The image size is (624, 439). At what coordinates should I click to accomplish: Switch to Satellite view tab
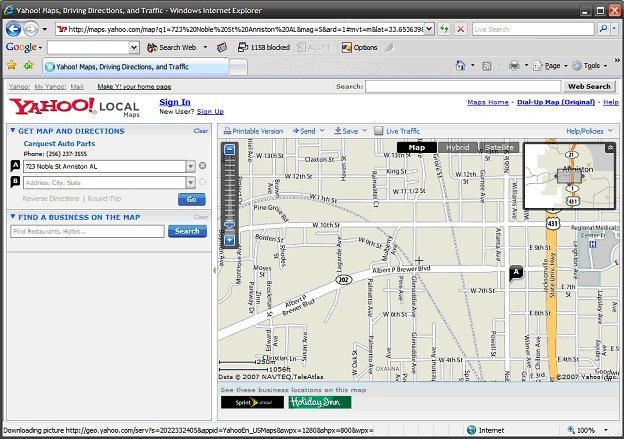[499, 147]
